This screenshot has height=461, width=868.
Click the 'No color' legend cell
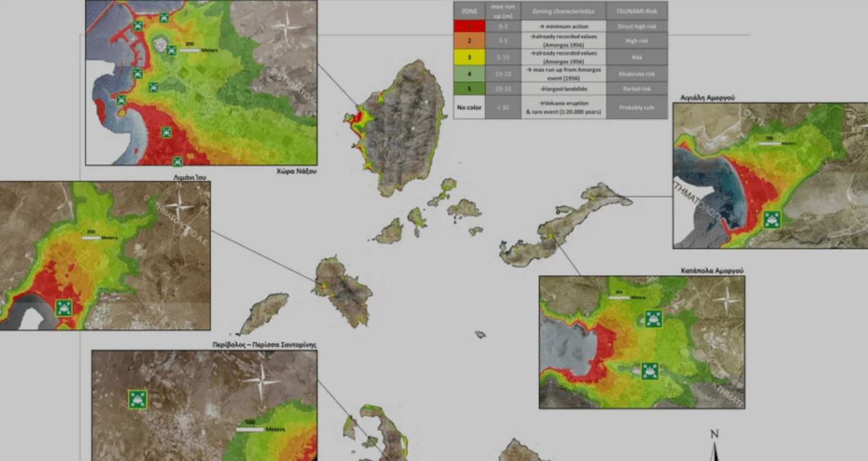[x=469, y=107]
